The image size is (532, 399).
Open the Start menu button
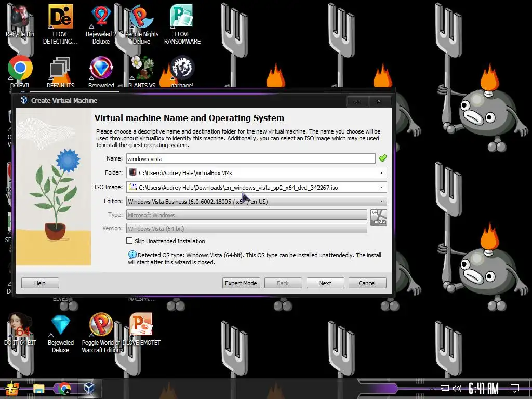click(12, 389)
